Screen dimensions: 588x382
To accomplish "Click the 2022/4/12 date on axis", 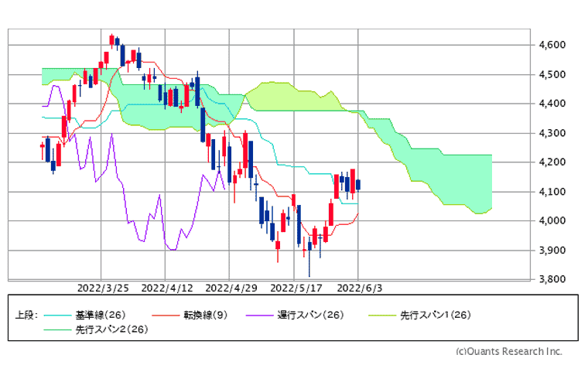I will coord(167,287).
